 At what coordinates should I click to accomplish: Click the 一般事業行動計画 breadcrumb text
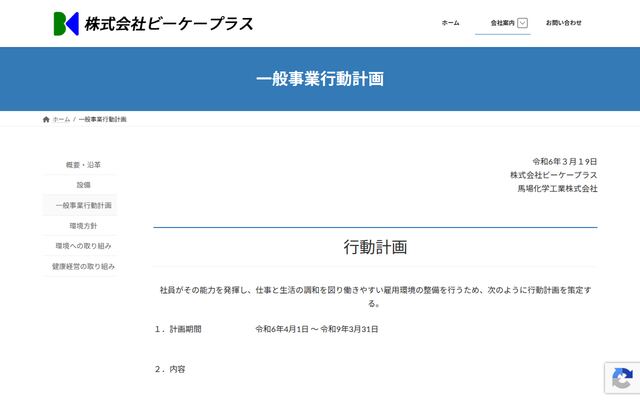click(102, 119)
